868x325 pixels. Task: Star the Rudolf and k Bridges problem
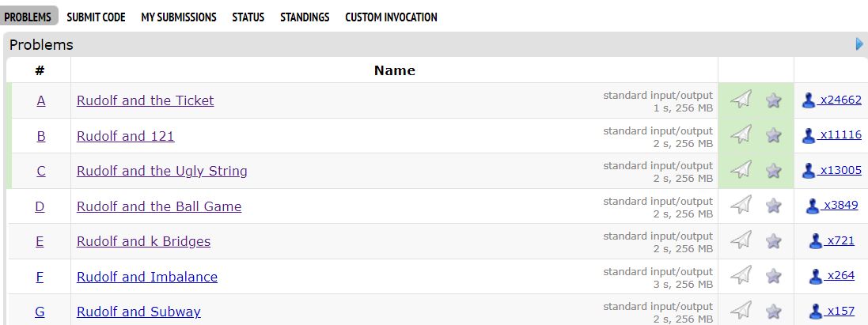[x=773, y=241]
